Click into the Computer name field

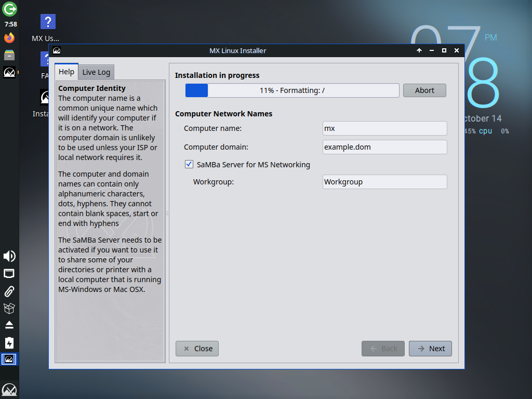coord(385,128)
